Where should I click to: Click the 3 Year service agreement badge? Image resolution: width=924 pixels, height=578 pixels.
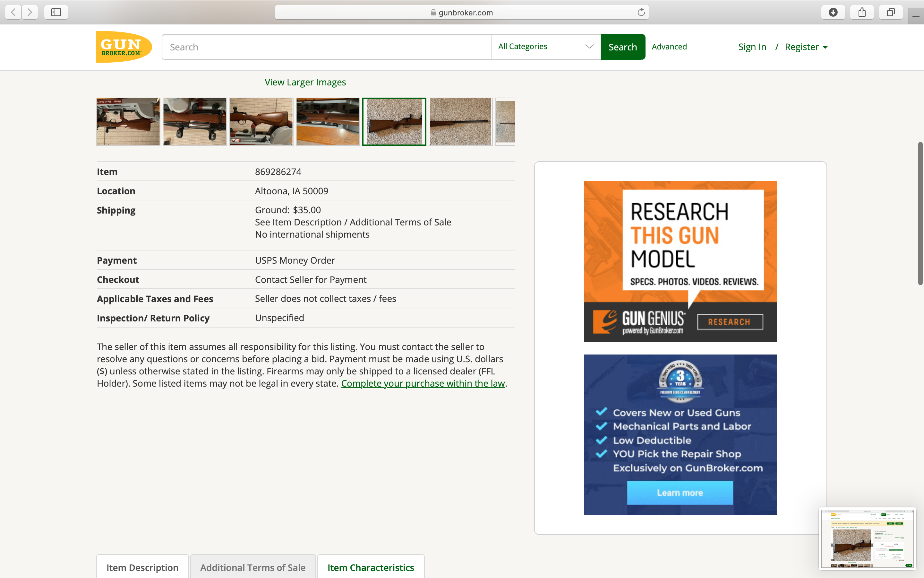coord(680,381)
